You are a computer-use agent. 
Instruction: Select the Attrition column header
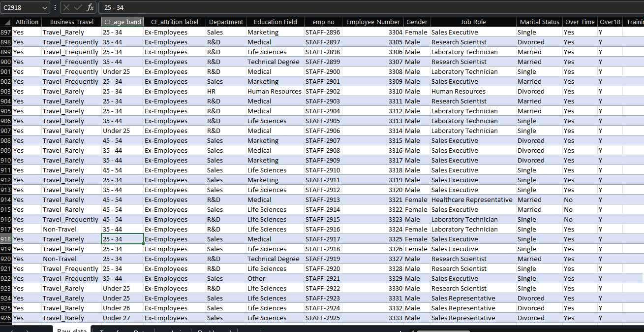point(27,22)
